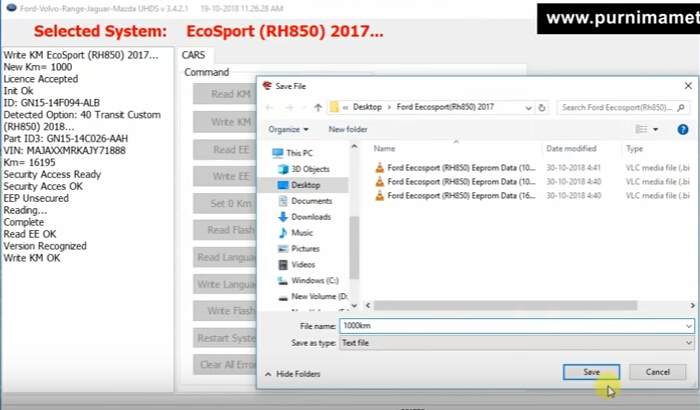
Task: Click the Forward navigation arrow
Action: tap(289, 108)
